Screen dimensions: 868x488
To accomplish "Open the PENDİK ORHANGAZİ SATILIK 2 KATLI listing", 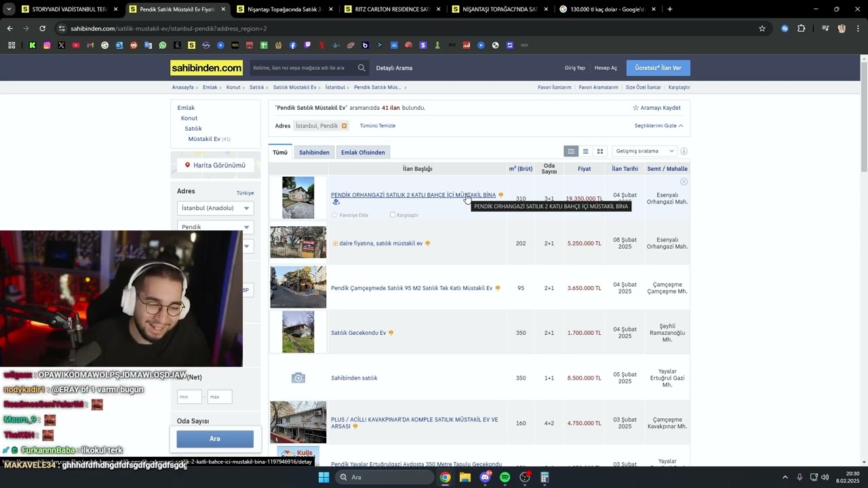I will click(x=413, y=195).
